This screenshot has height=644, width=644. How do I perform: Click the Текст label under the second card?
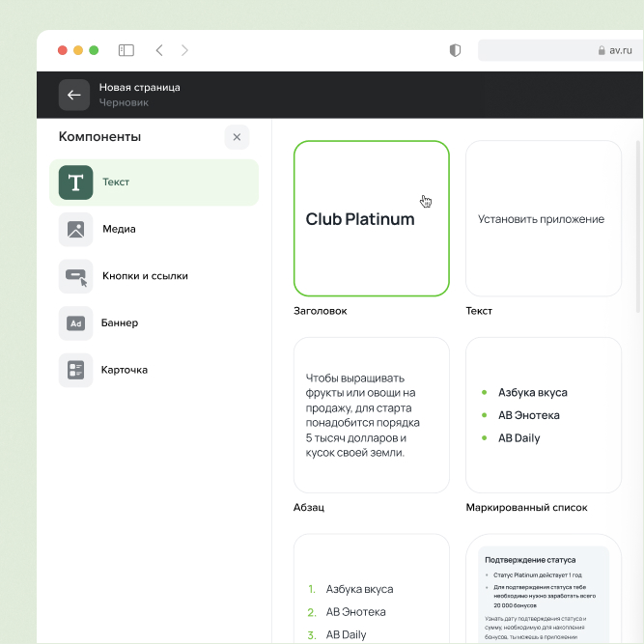(479, 311)
